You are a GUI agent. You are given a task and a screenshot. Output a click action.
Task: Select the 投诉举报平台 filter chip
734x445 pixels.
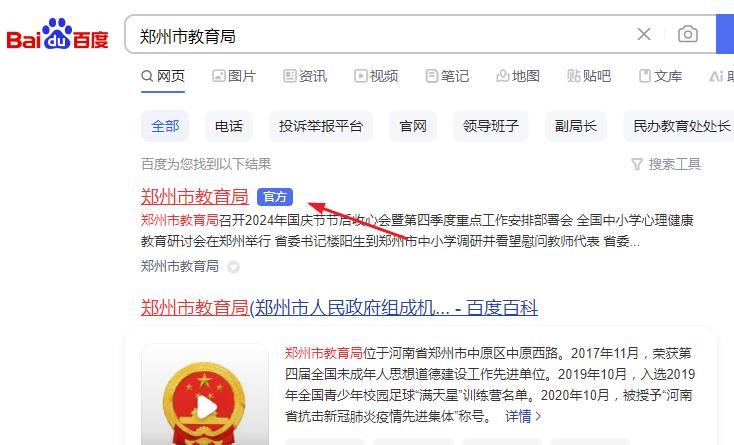click(321, 126)
